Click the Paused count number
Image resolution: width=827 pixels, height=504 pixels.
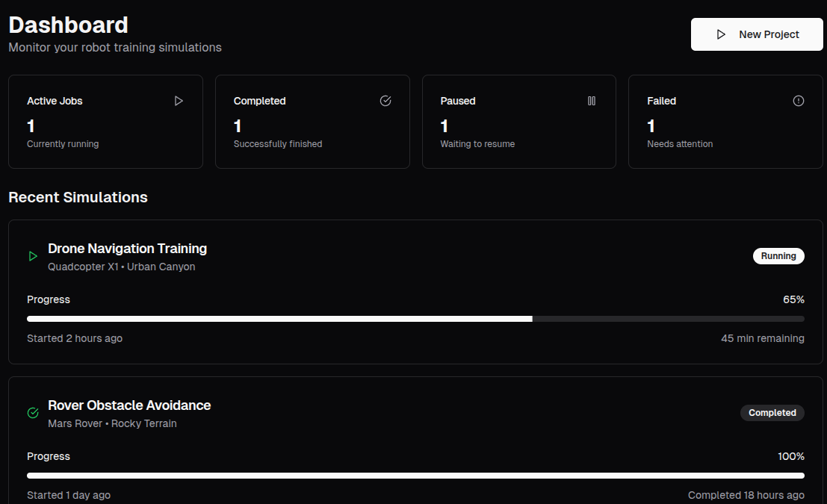(x=445, y=126)
